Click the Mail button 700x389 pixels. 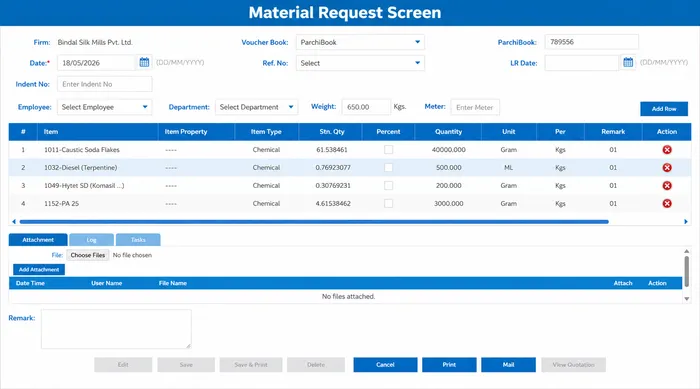(x=508, y=364)
